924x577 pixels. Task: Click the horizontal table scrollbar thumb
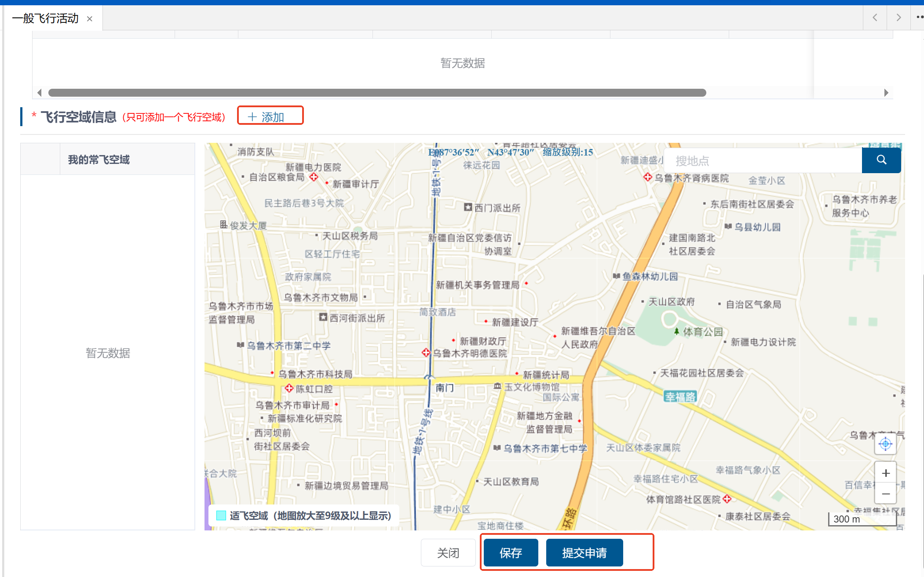coord(377,93)
